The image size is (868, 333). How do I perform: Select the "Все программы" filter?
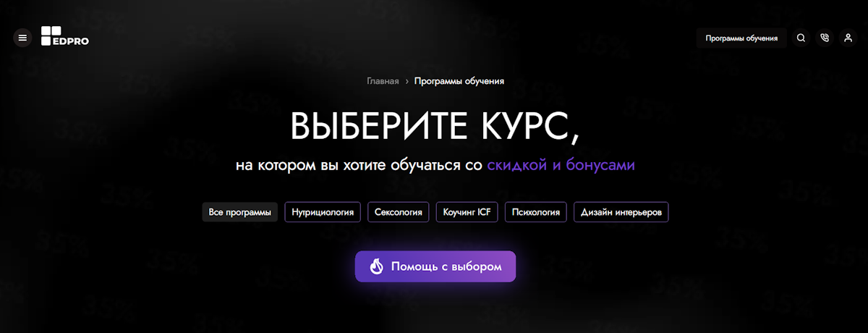pyautogui.click(x=239, y=212)
